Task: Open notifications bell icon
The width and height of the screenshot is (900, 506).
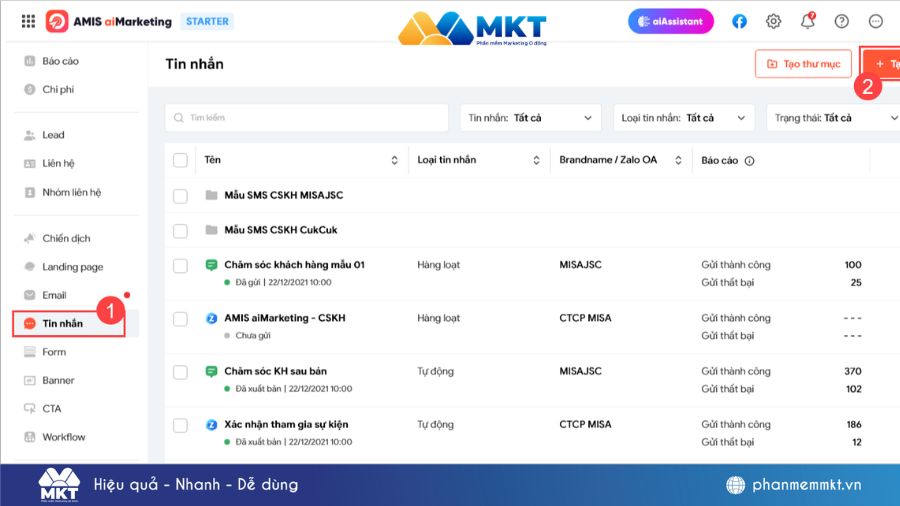Action: point(808,21)
